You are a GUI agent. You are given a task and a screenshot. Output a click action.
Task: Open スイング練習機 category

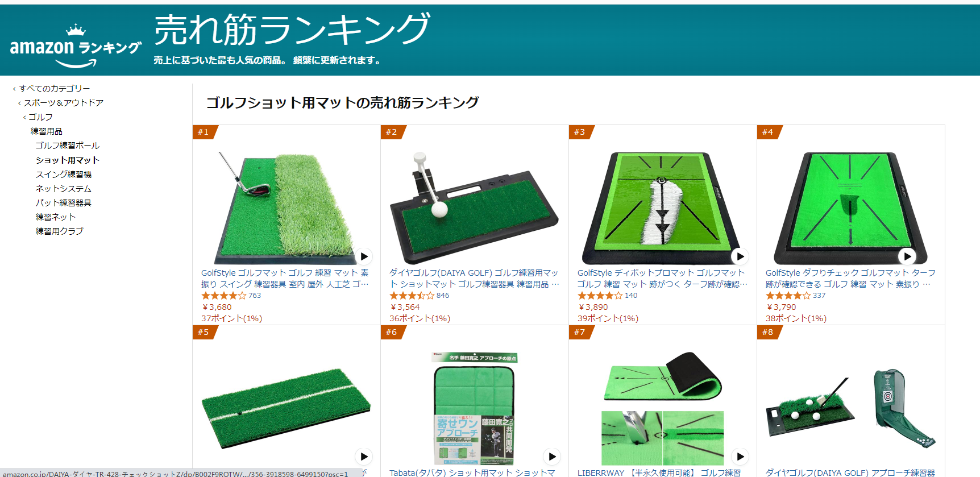(x=64, y=175)
